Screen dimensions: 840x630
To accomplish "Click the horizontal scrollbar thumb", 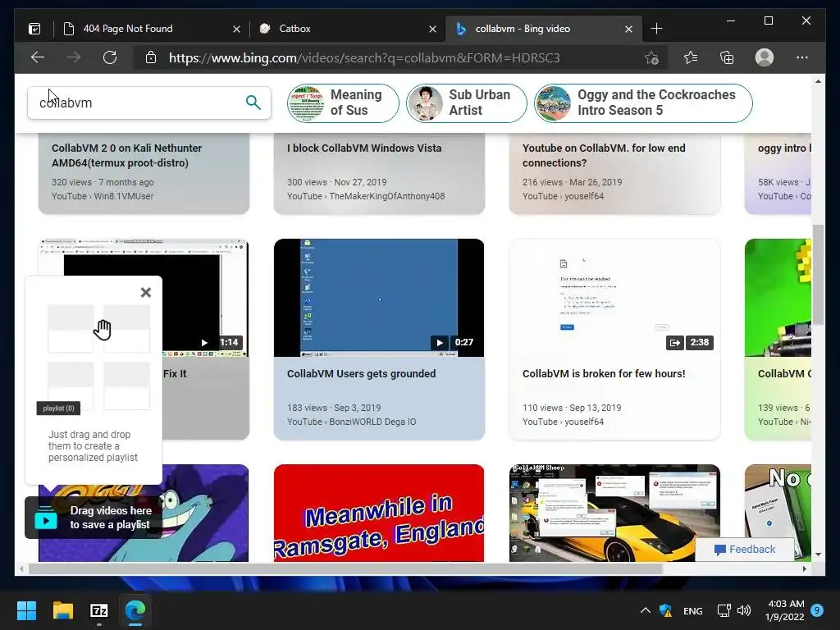I will [x=345, y=569].
